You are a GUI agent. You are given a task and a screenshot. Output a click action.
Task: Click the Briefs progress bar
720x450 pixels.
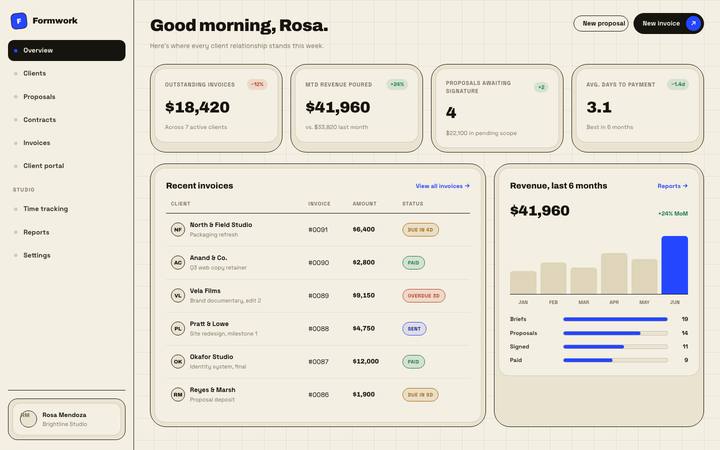[615, 319]
